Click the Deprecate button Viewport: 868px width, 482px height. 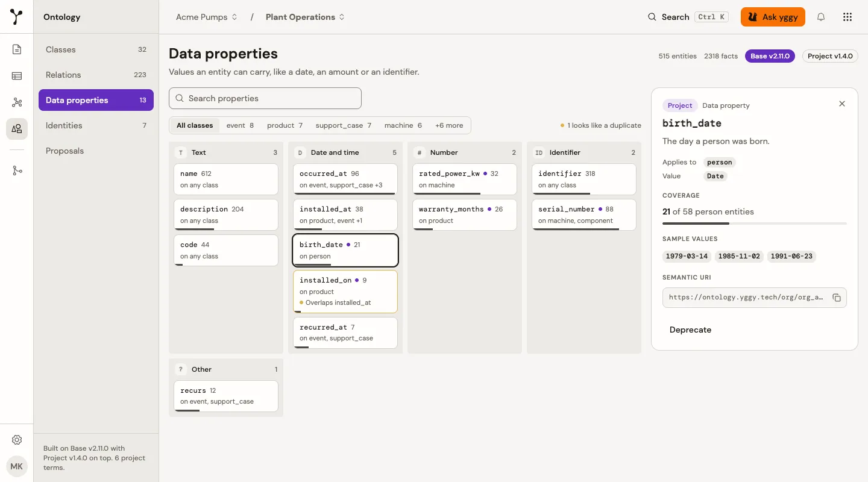pos(690,330)
